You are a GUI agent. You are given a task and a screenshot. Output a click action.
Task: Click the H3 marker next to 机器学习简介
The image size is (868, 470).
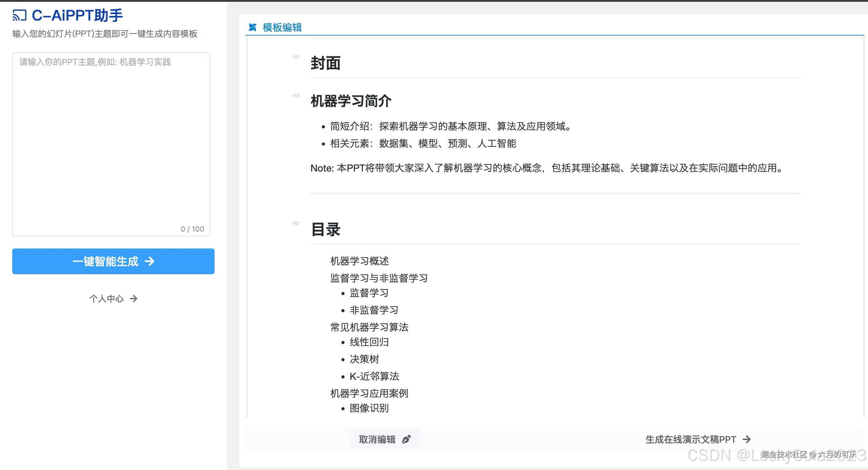tap(296, 96)
